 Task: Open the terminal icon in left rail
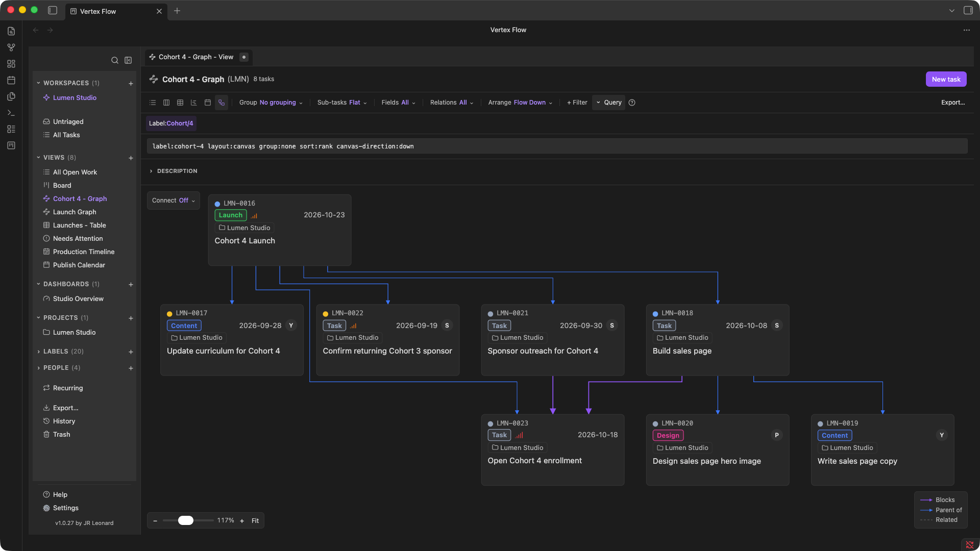coord(11,113)
